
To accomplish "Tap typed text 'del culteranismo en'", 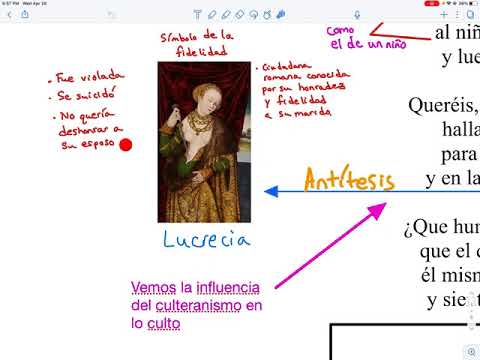I will (x=197, y=306).
